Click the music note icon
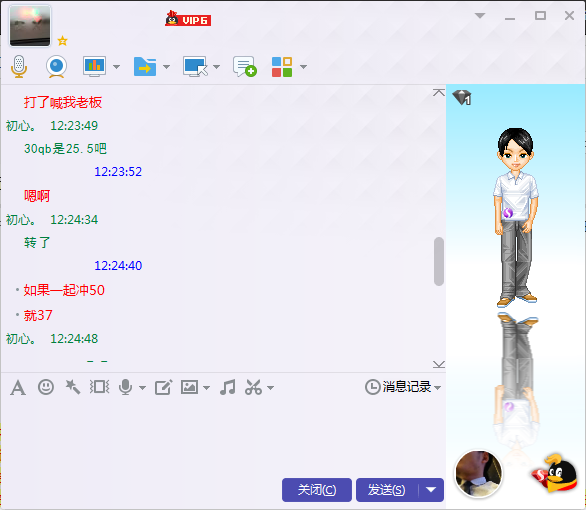 pyautogui.click(x=228, y=387)
